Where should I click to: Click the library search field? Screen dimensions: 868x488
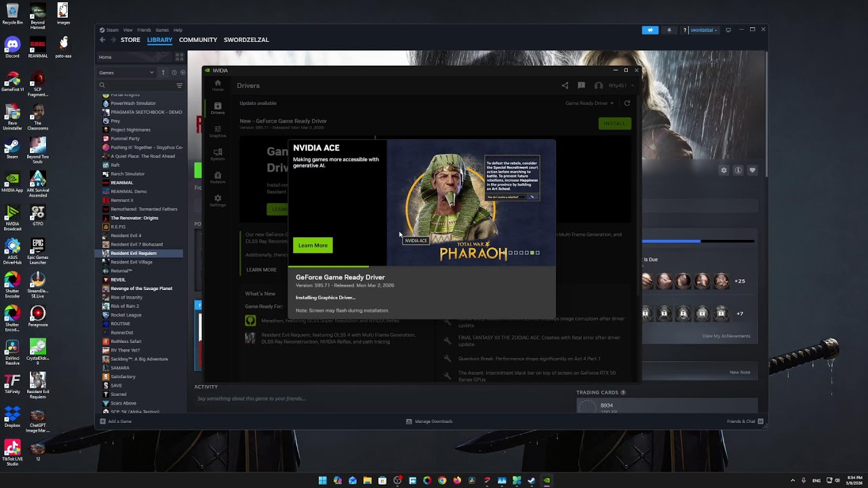(136, 85)
